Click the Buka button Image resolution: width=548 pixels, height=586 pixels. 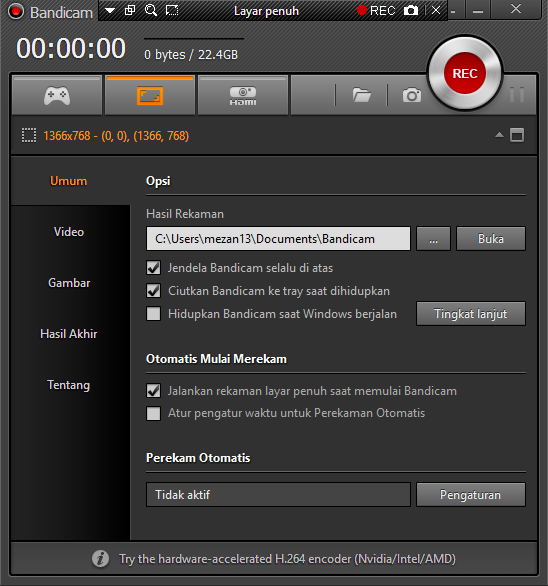click(491, 238)
